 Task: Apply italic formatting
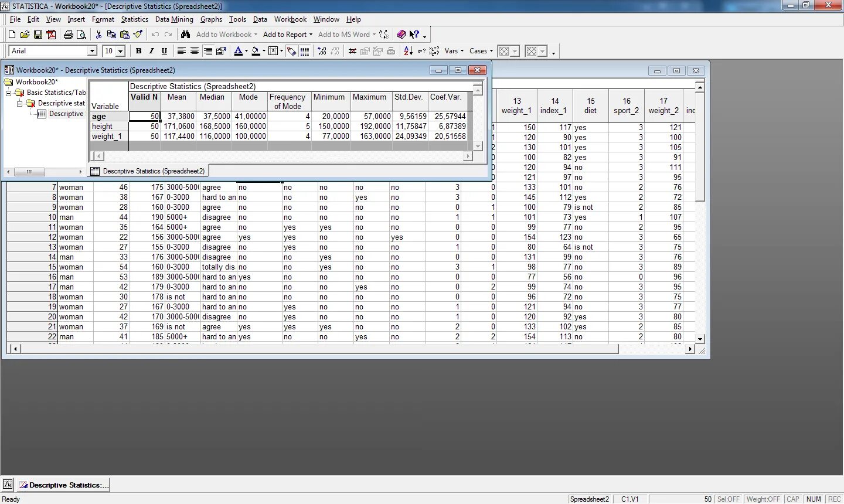tap(151, 51)
